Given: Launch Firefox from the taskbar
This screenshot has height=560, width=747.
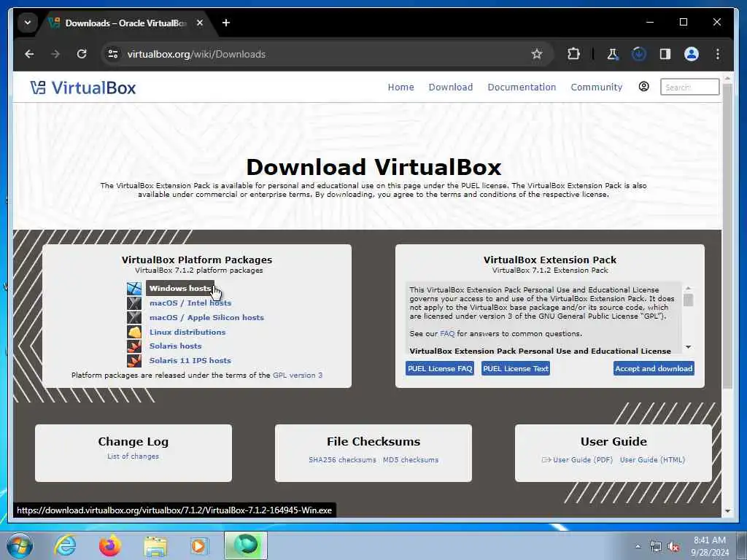Looking at the screenshot, I should tap(109, 545).
